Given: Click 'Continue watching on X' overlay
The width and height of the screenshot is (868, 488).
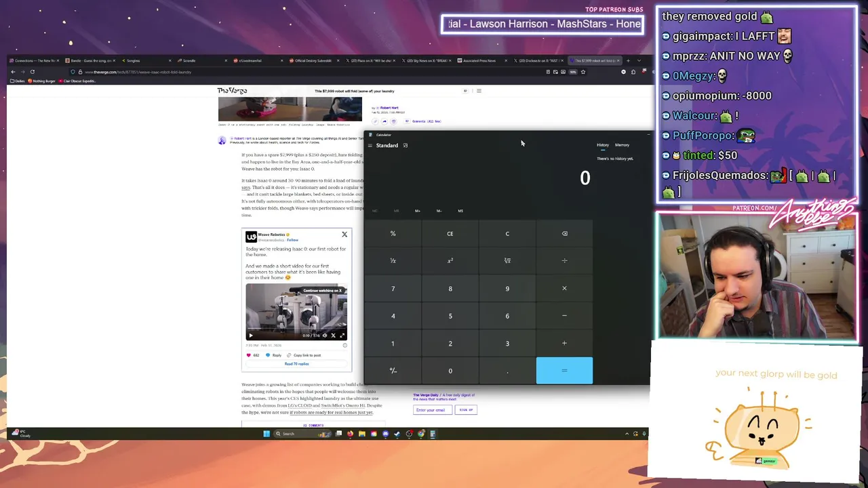Looking at the screenshot, I should 323,291.
